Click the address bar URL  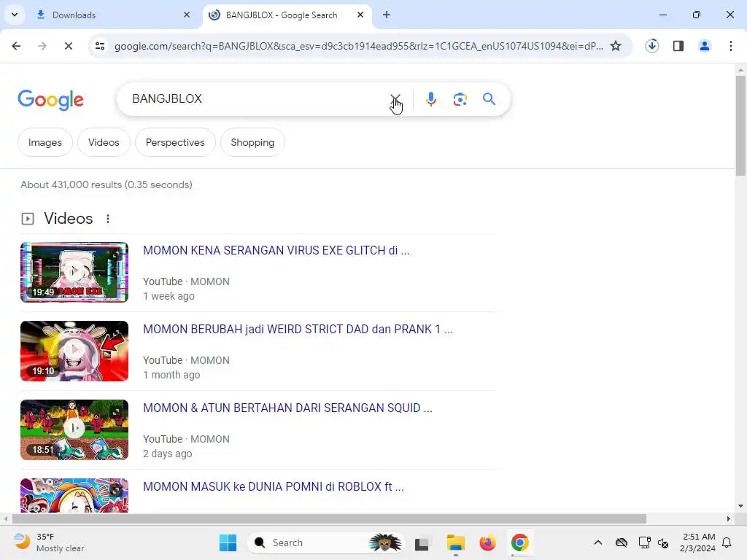[x=358, y=46]
